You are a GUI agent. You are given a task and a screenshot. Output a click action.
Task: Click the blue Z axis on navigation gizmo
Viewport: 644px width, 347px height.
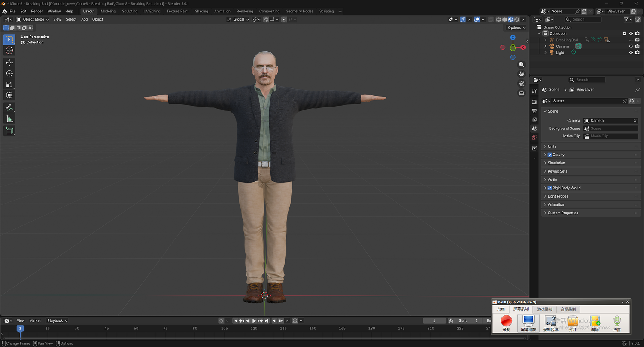click(x=513, y=37)
